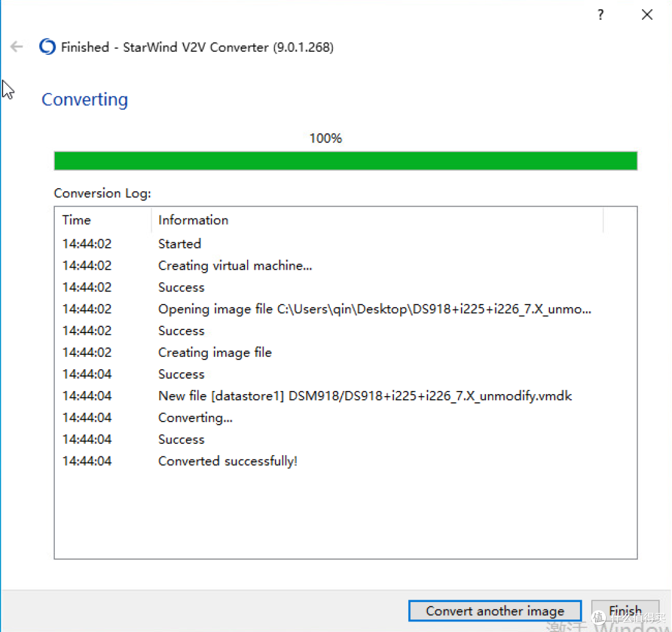The width and height of the screenshot is (672, 632).
Task: Click the Time column header
Action: [x=103, y=220]
